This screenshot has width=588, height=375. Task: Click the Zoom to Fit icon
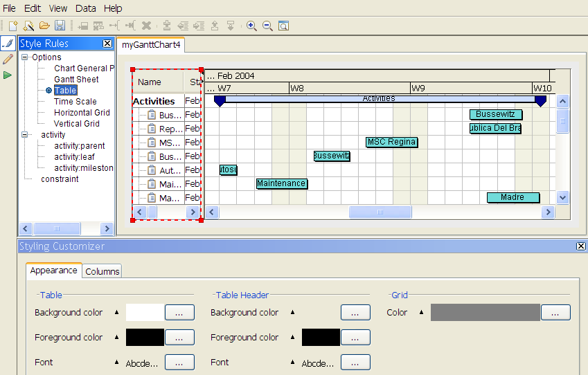coord(283,26)
